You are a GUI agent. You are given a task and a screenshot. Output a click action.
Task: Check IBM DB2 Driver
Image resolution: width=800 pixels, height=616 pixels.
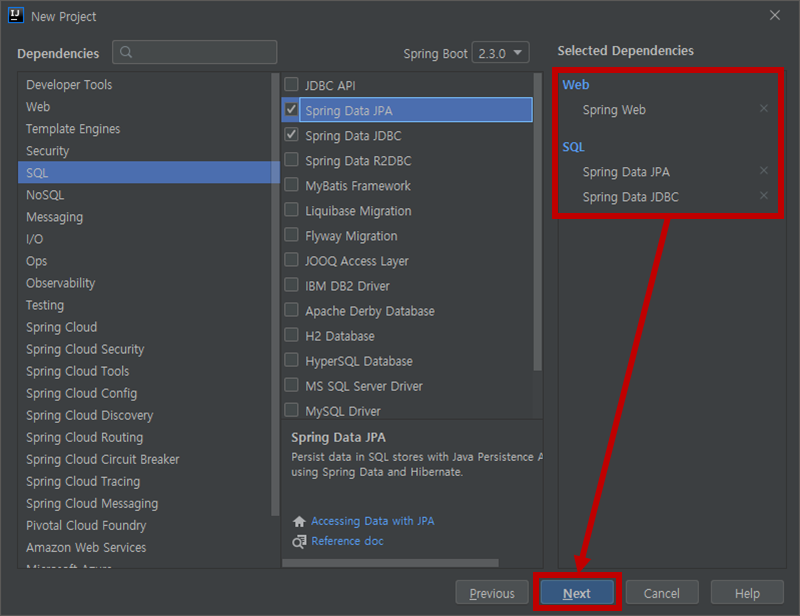click(x=291, y=284)
